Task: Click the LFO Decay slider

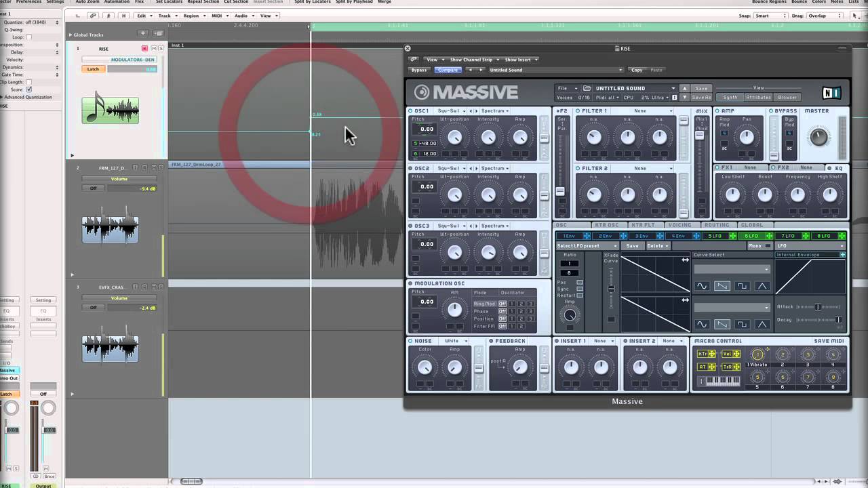Action: tap(818, 320)
